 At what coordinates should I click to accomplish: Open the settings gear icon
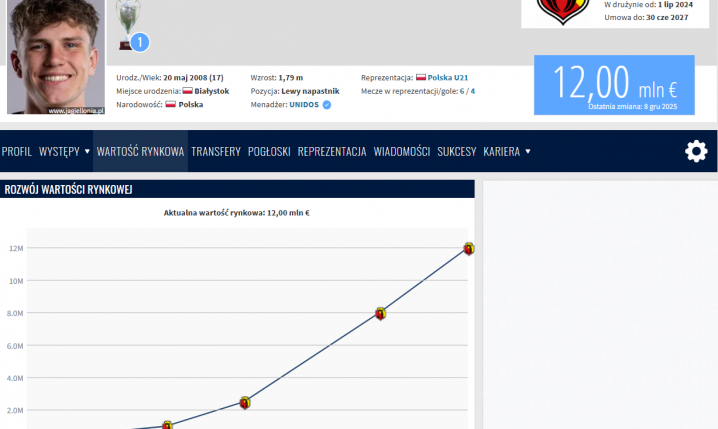pos(695,151)
